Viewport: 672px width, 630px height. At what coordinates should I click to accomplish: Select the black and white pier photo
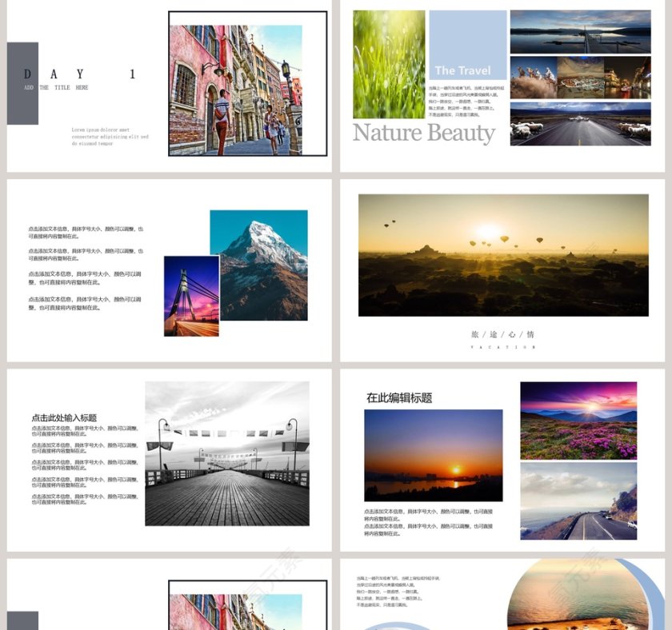point(227,453)
